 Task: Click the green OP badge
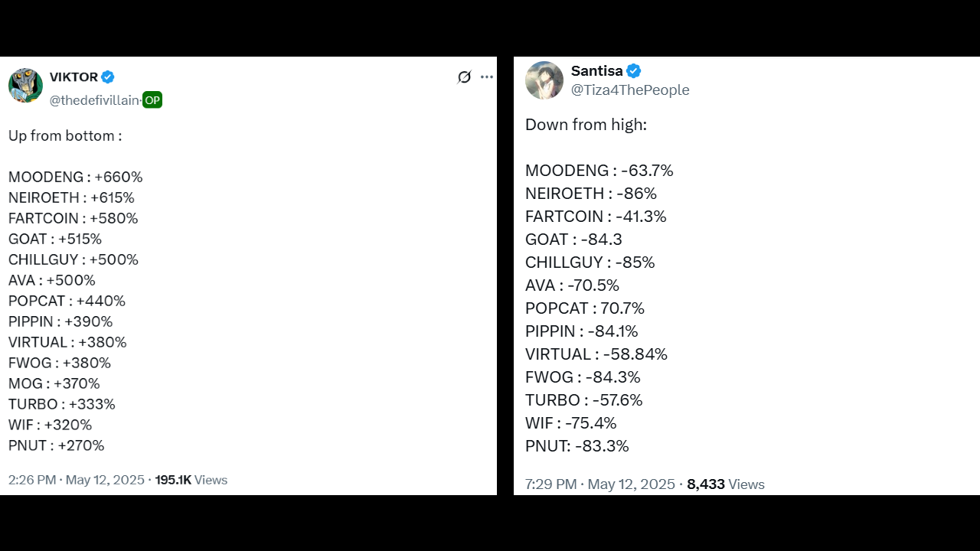coord(152,100)
